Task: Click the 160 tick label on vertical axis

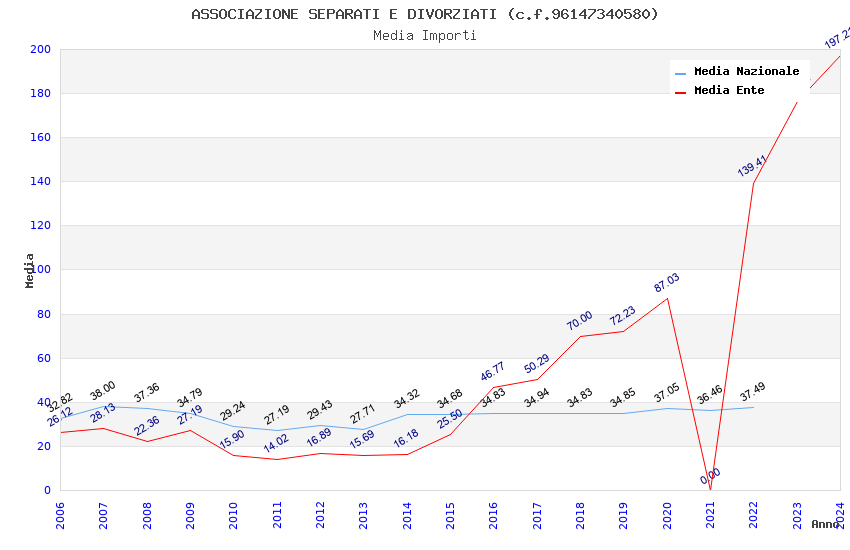Action: pyautogui.click(x=41, y=137)
